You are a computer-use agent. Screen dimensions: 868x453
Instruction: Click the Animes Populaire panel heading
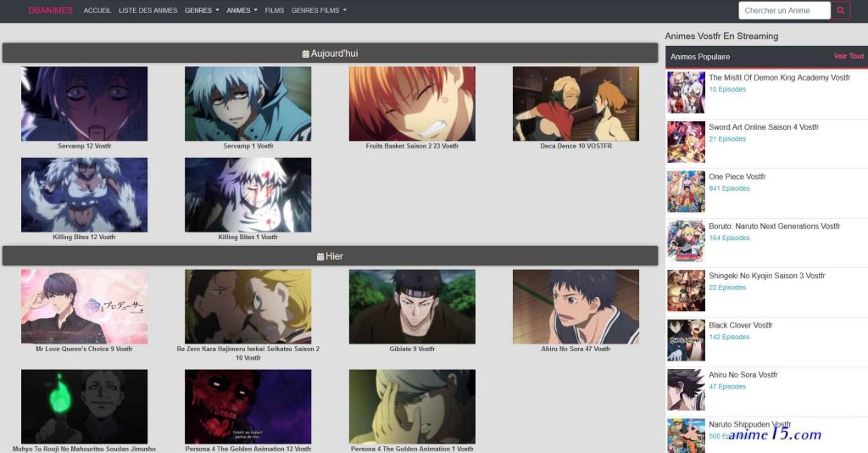(x=700, y=57)
